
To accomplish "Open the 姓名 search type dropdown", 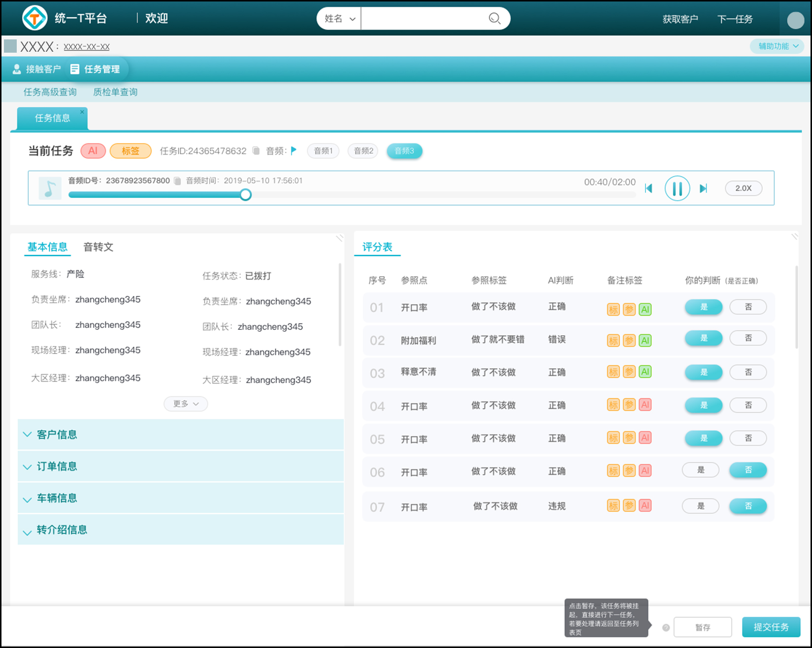I will 339,19.
